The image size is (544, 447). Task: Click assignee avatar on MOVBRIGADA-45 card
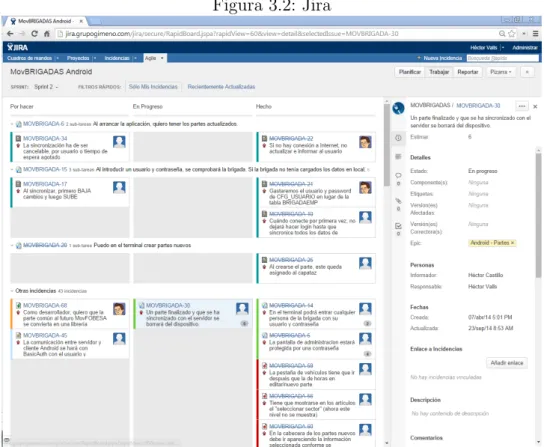[x=119, y=339]
